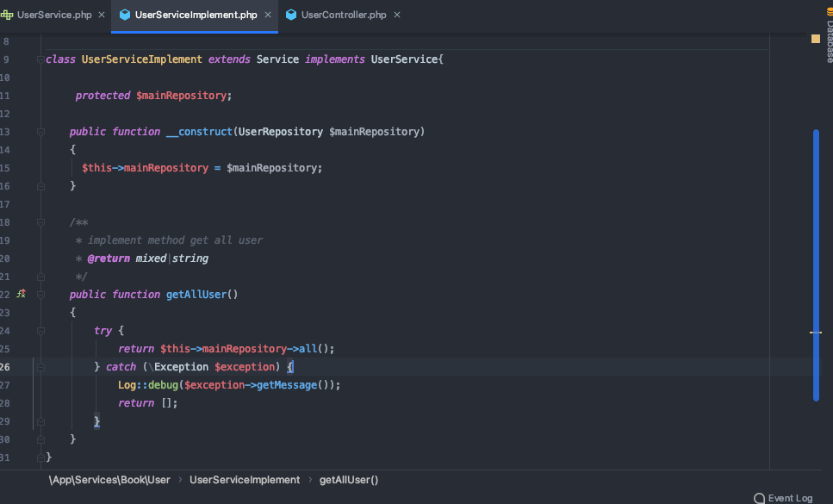Collapse the constructor fold at line 13

40,131
